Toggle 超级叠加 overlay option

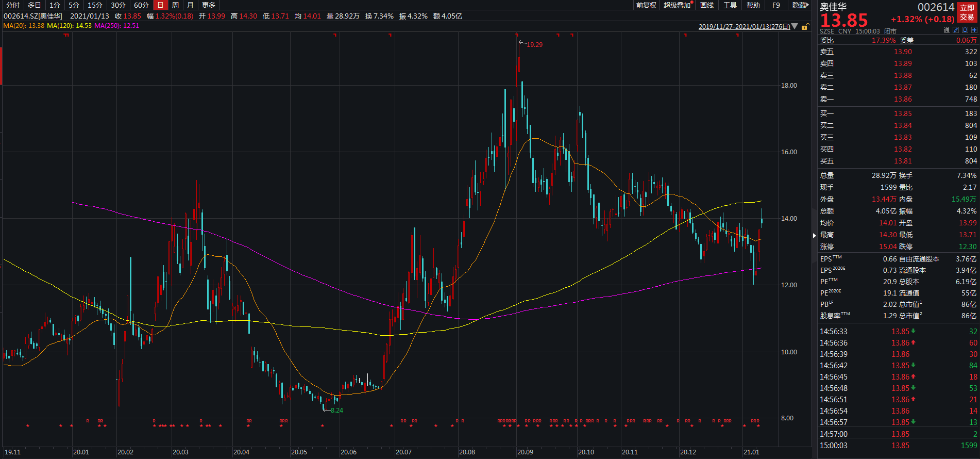tap(677, 5)
